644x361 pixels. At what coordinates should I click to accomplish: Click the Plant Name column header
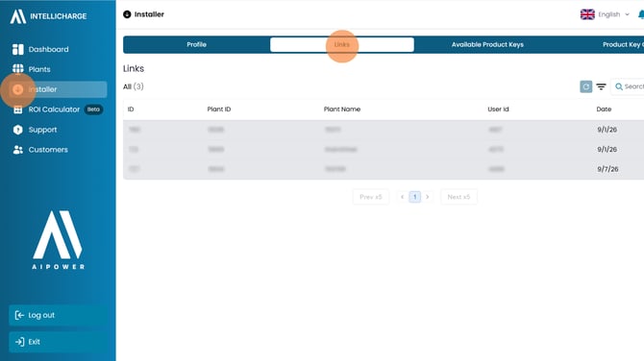[342, 109]
